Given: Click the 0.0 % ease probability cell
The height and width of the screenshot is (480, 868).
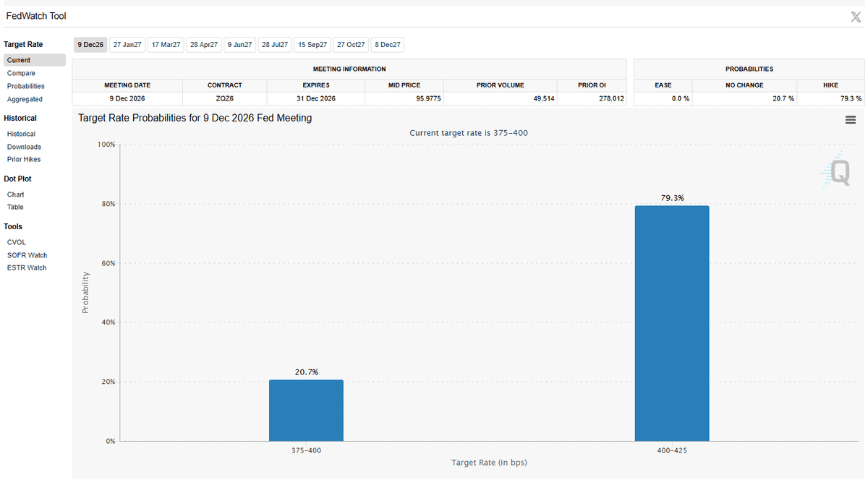Looking at the screenshot, I should [663, 98].
